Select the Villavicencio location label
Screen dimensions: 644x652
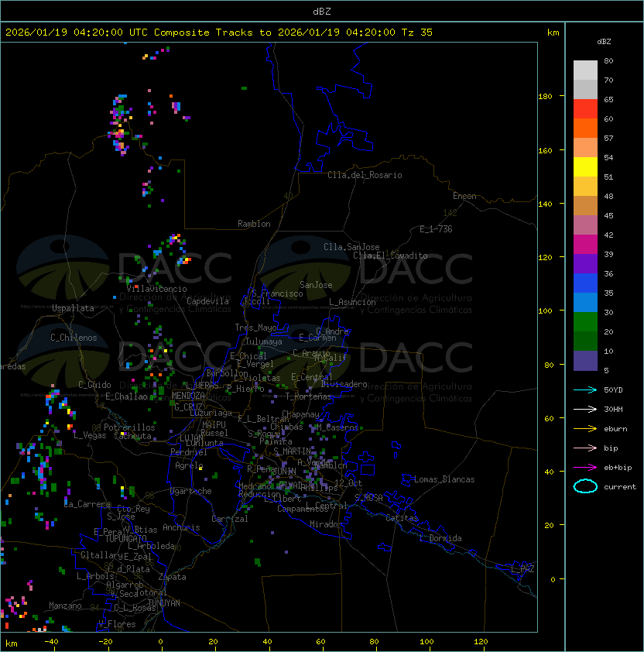pyautogui.click(x=156, y=289)
